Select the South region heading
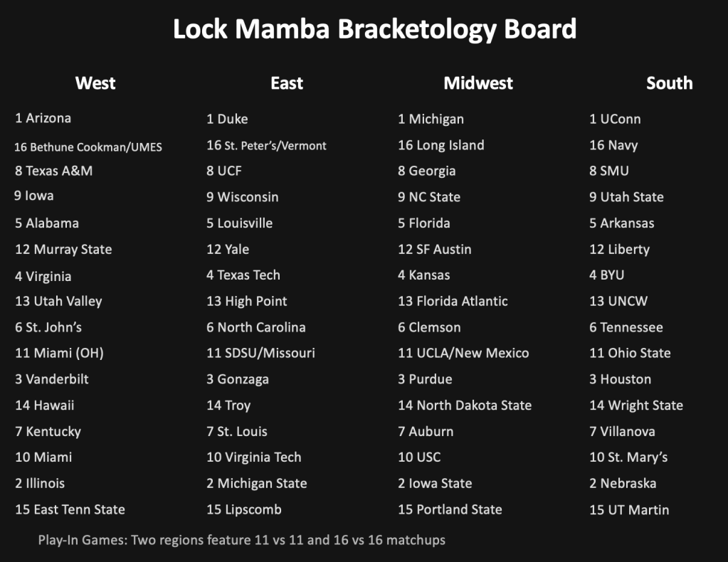Screen dimensions: 728x562 669,83
